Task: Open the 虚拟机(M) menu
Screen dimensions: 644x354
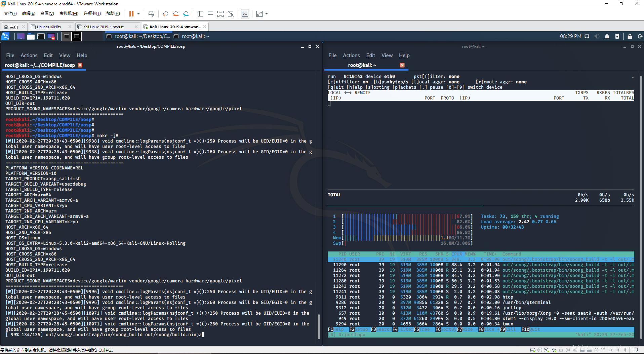Action: coord(69,13)
